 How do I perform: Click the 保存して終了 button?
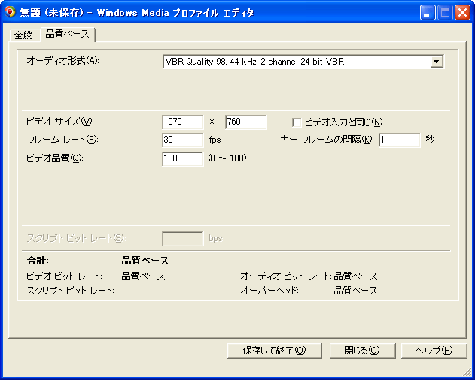pos(274,351)
